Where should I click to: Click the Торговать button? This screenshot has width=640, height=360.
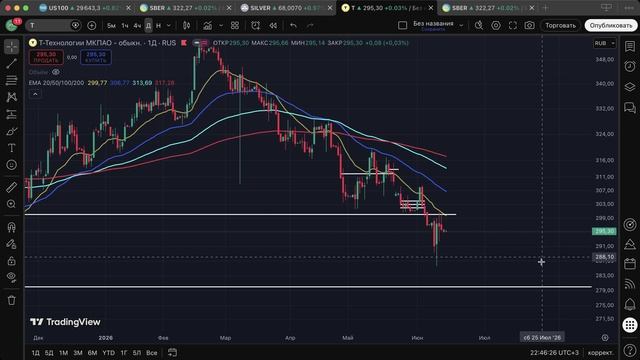pos(560,25)
